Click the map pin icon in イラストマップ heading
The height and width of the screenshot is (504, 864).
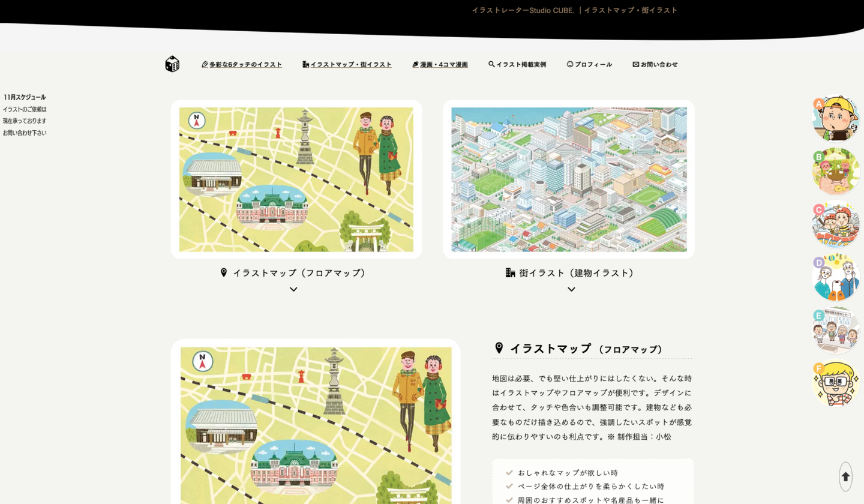tap(499, 347)
